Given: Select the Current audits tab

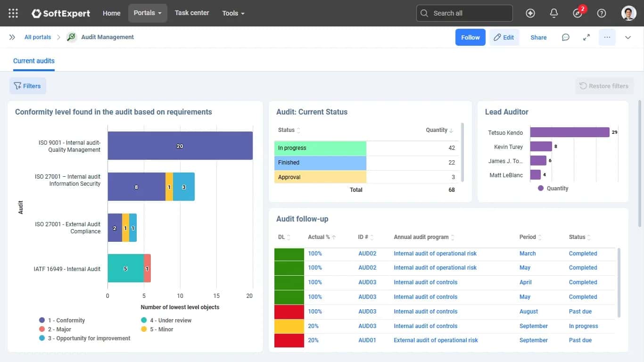Looking at the screenshot, I should [34, 61].
